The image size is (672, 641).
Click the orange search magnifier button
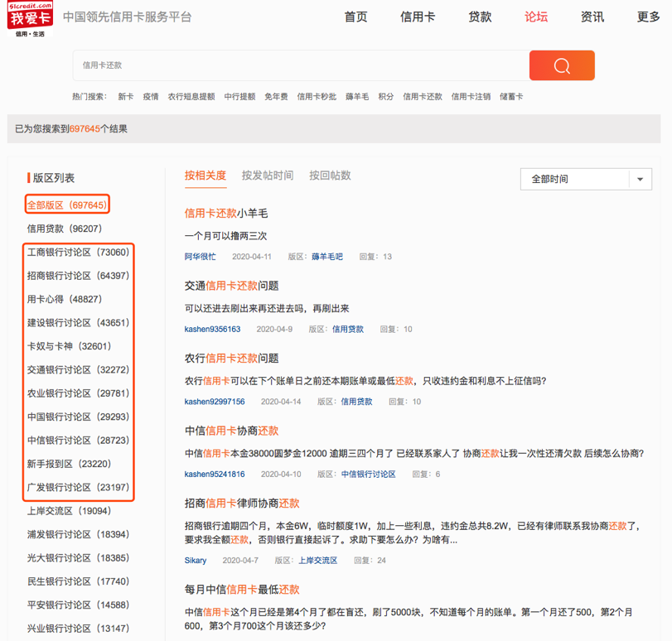point(562,65)
